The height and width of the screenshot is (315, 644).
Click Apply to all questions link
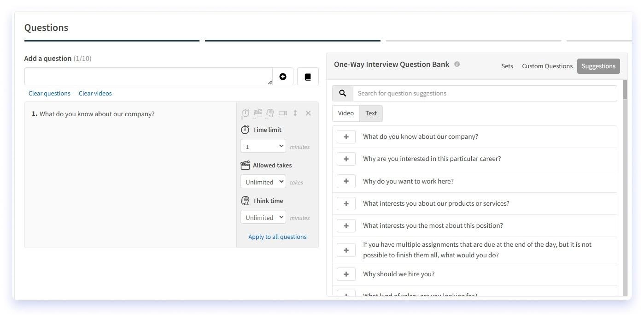point(277,237)
